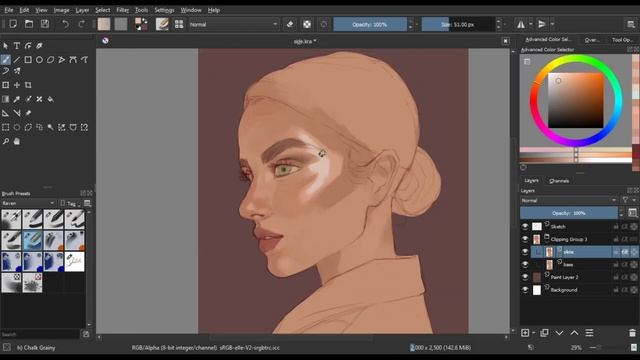Viewport: 640px width, 360px height.
Task: Open the Settings menu
Action: (x=164, y=10)
